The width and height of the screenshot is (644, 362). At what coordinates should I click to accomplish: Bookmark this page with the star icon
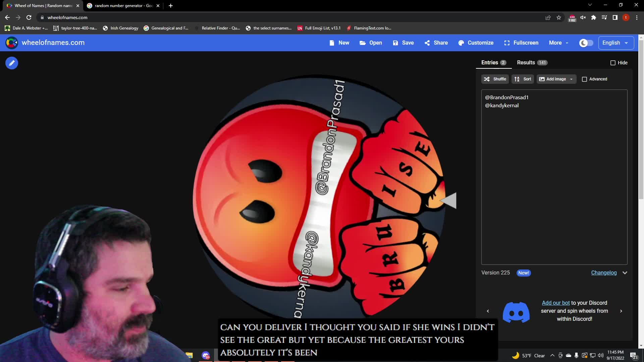click(x=559, y=17)
